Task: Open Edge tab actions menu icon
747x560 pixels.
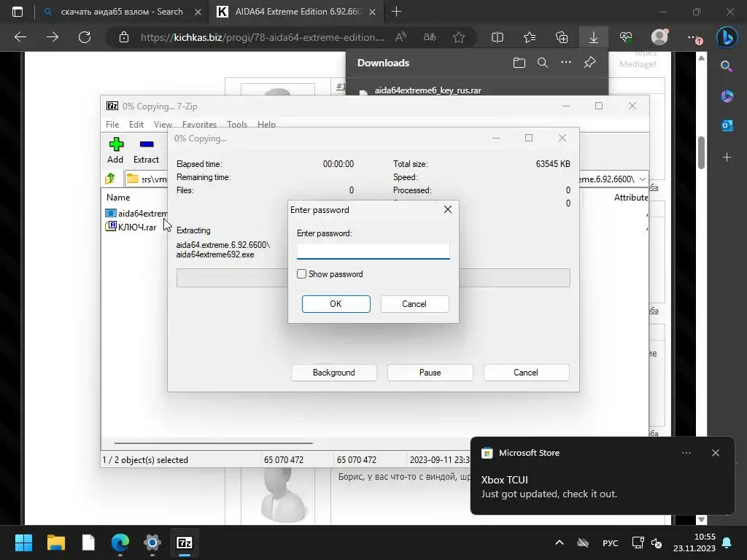Action: click(x=18, y=12)
